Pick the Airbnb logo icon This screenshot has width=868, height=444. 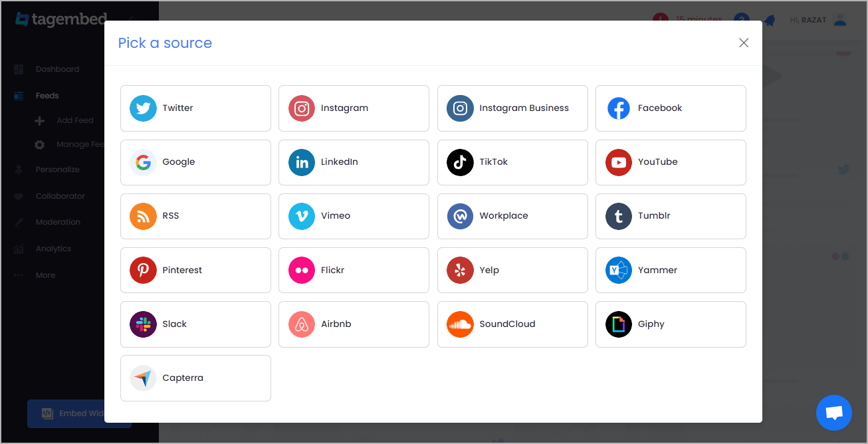click(x=301, y=324)
